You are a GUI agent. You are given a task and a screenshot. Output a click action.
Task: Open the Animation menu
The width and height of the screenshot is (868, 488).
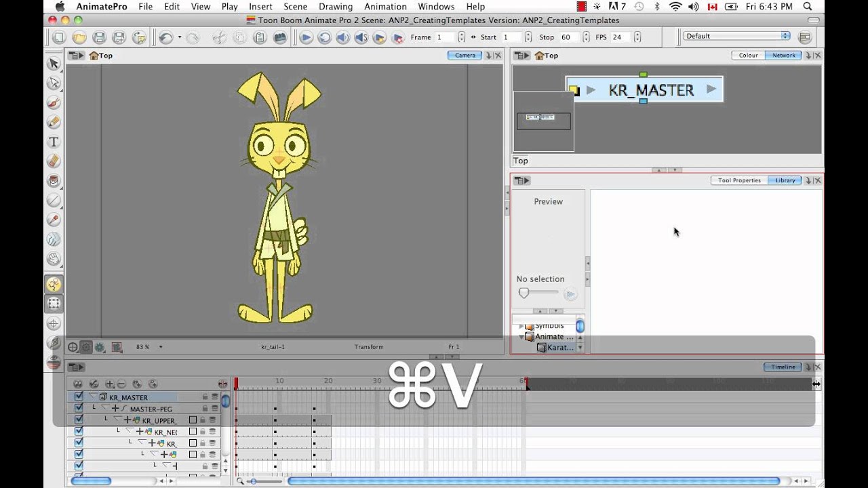click(x=385, y=7)
